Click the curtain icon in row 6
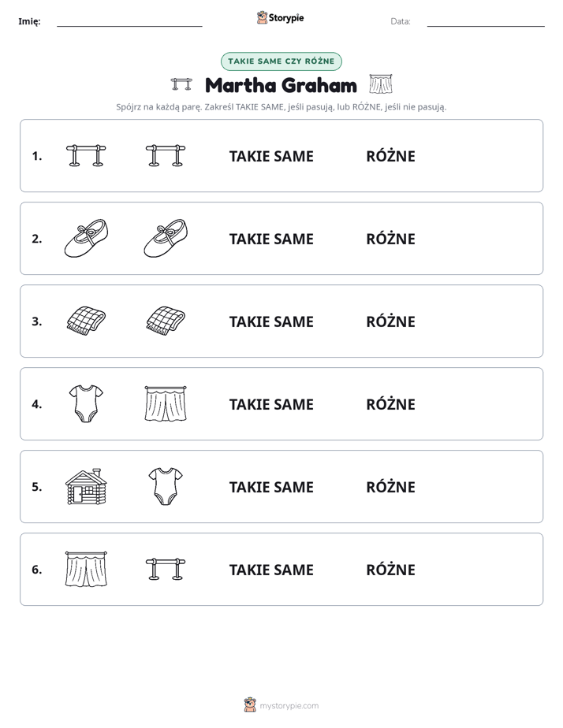 [x=86, y=569]
